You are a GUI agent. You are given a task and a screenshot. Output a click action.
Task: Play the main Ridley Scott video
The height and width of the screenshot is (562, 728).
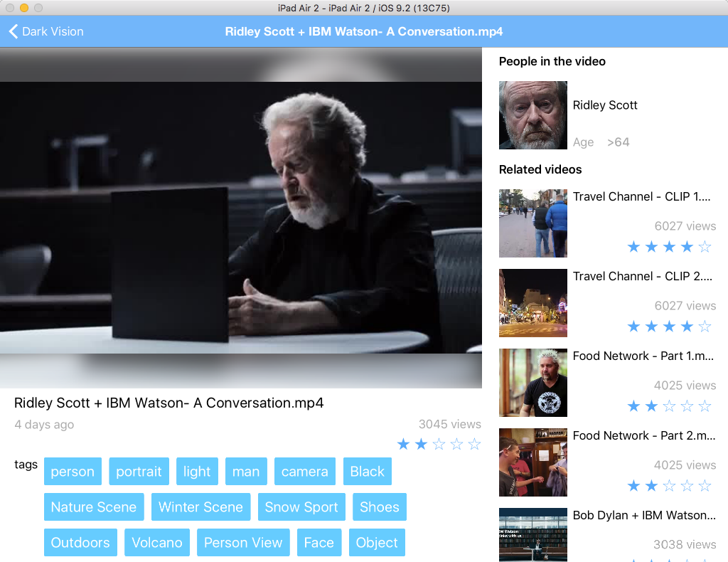[x=241, y=218]
